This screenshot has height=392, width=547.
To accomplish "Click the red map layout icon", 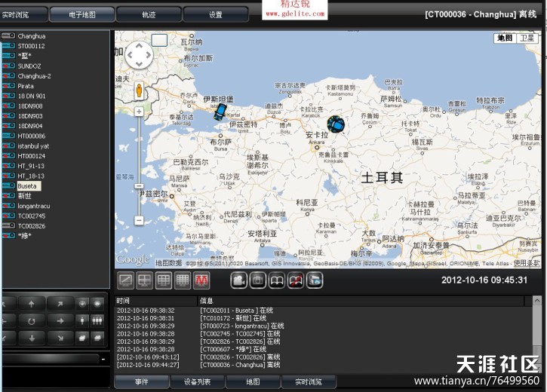I will pyautogui.click(x=201, y=280).
